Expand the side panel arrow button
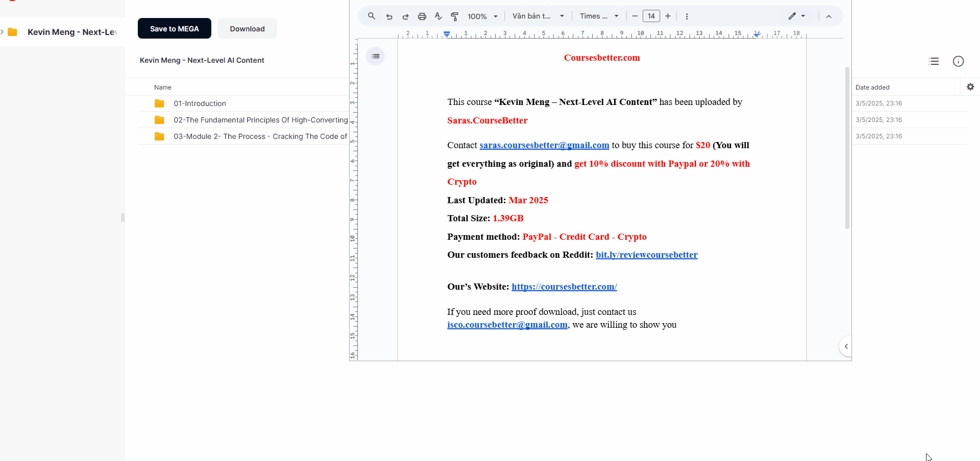This screenshot has height=461, width=980. coord(846,346)
